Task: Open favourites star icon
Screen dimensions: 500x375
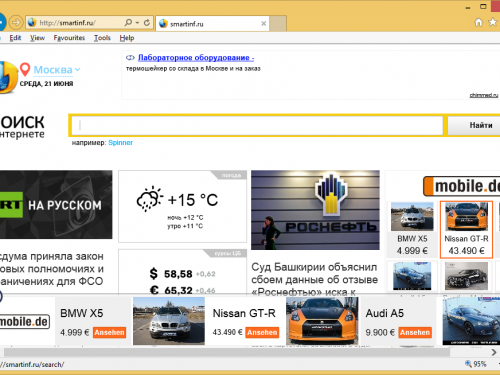Action: coord(492,22)
